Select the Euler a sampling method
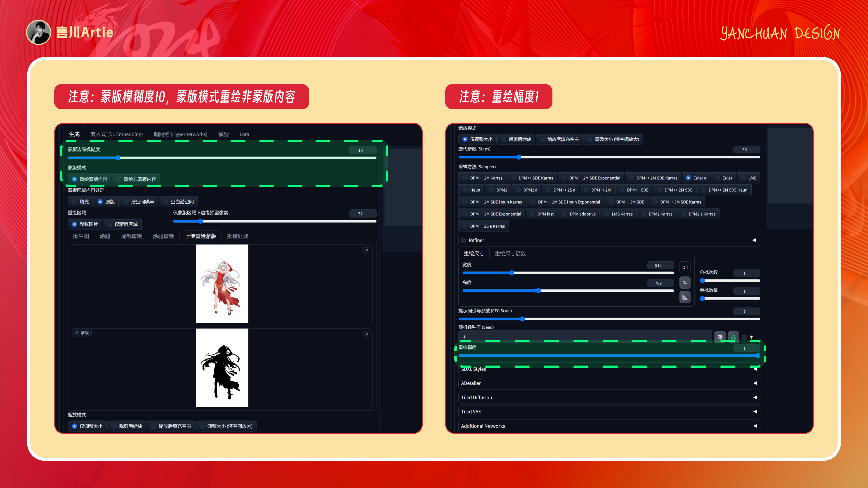The width and height of the screenshot is (868, 488). pos(696,178)
